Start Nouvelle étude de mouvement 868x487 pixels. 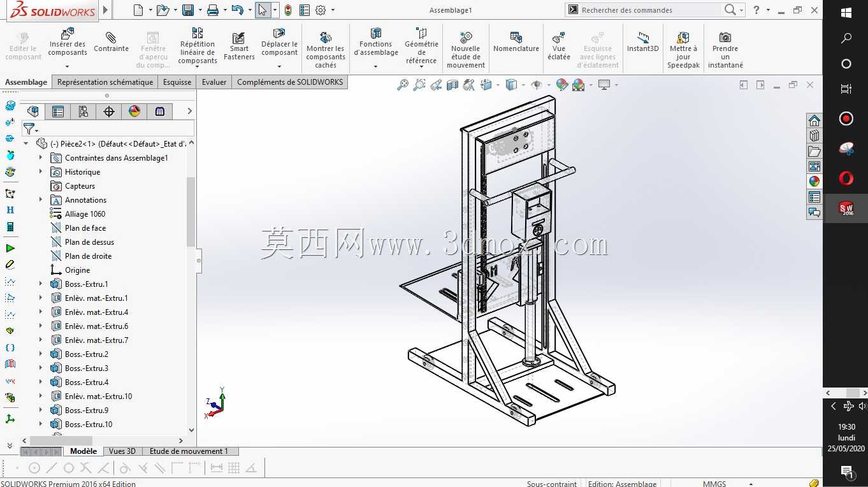(466, 50)
